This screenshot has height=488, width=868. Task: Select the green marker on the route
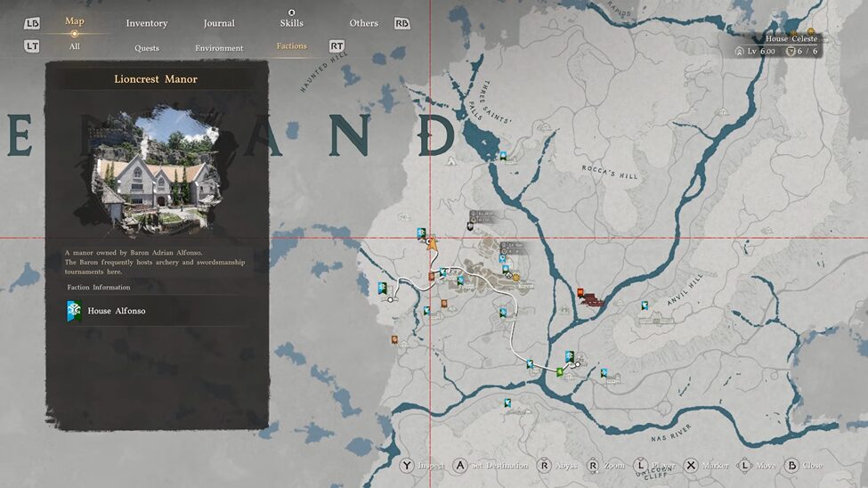pyautogui.click(x=560, y=371)
